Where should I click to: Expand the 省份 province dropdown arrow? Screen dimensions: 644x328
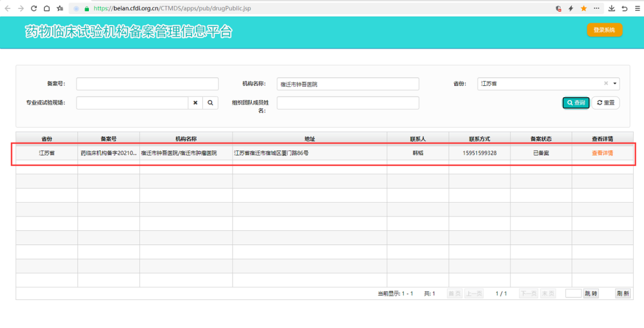615,84
